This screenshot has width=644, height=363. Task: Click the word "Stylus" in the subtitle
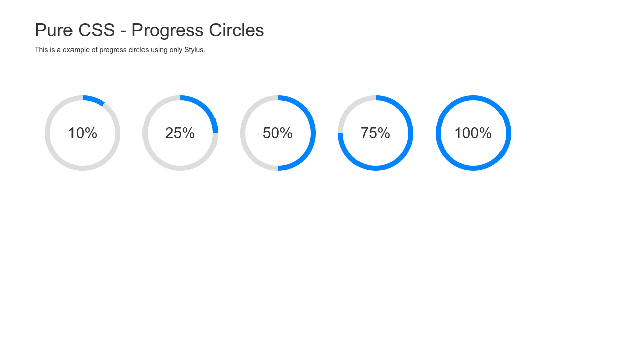(194, 50)
